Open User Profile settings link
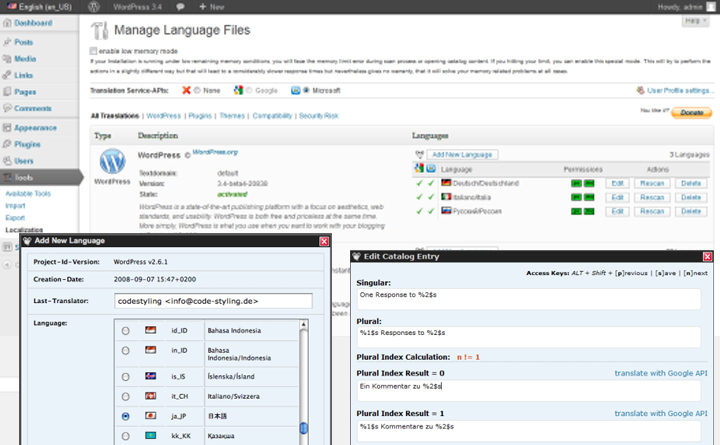 click(680, 90)
